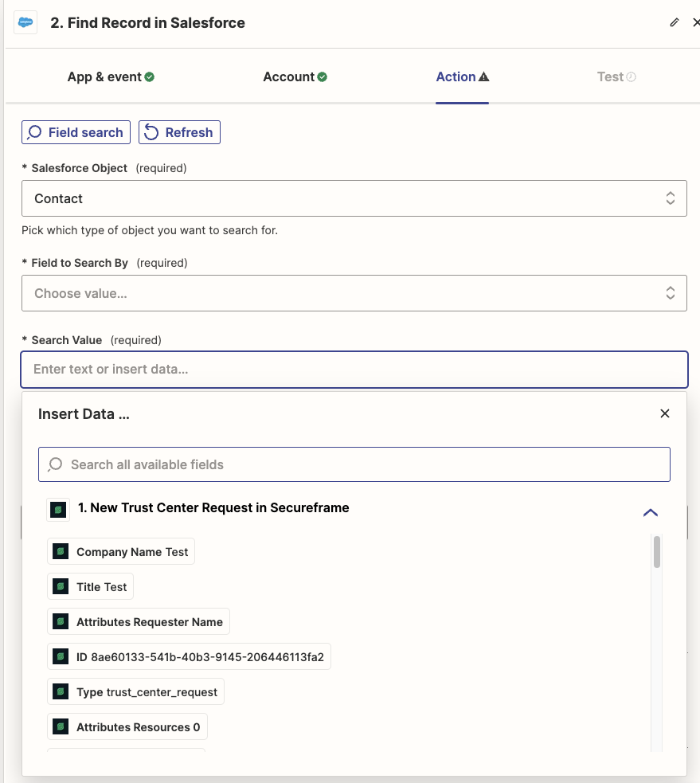The height and width of the screenshot is (783, 700).
Task: Click the Salesforce cloud app icon
Action: 25,22
